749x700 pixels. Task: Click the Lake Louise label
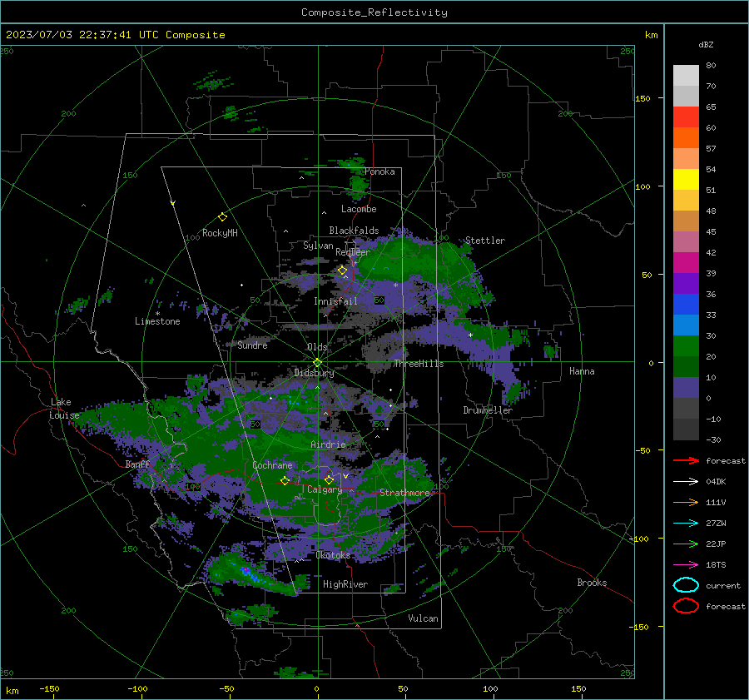click(64, 409)
